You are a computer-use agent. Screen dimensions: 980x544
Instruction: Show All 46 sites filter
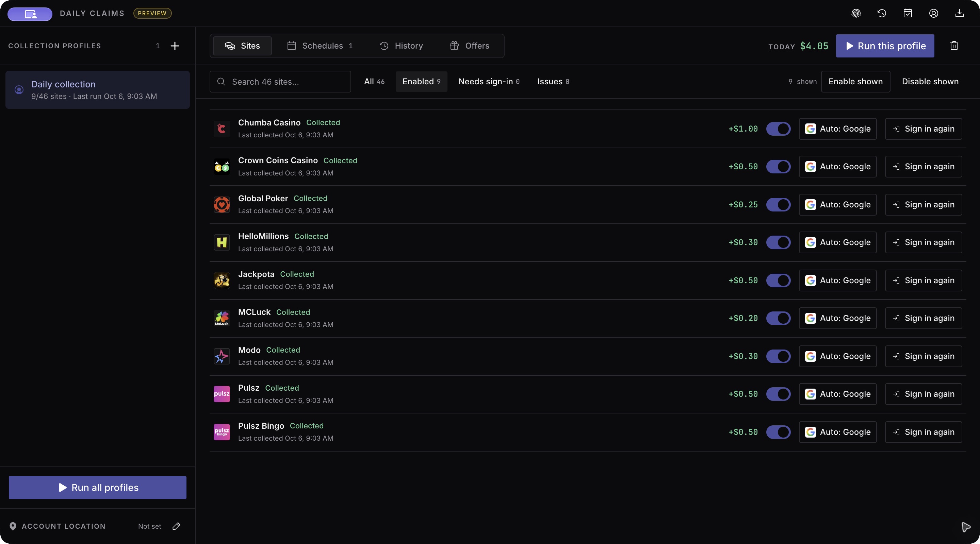click(x=374, y=82)
